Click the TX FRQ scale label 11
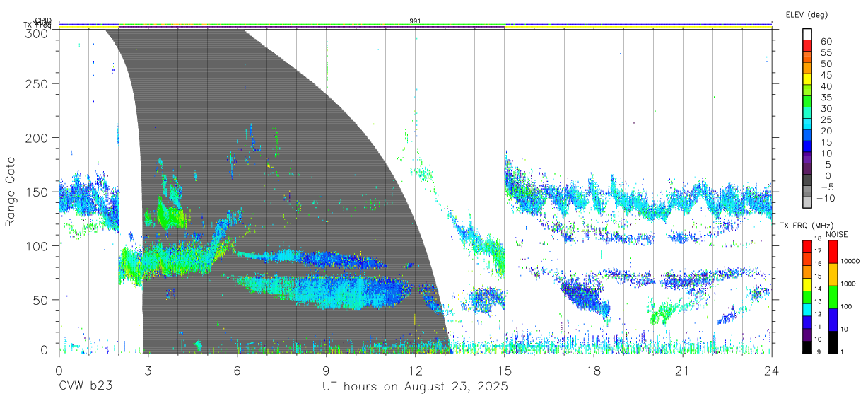Image resolution: width=868 pixels, height=401 pixels. tap(817, 327)
